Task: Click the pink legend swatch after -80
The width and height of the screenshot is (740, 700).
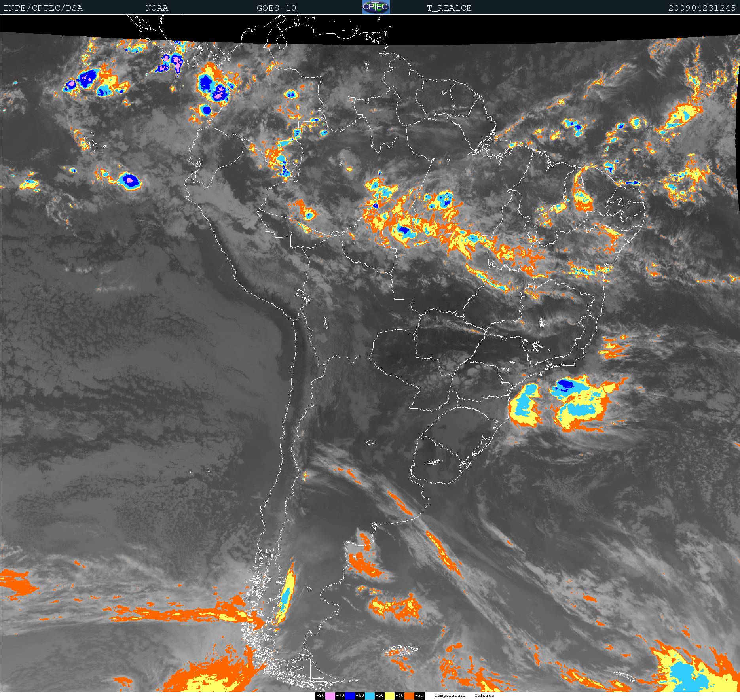Action: coord(330,696)
